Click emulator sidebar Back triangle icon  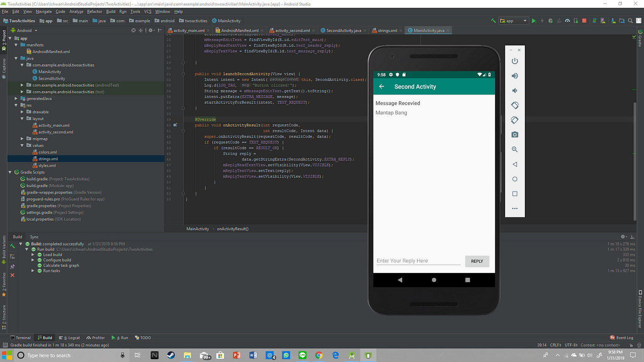(x=515, y=164)
